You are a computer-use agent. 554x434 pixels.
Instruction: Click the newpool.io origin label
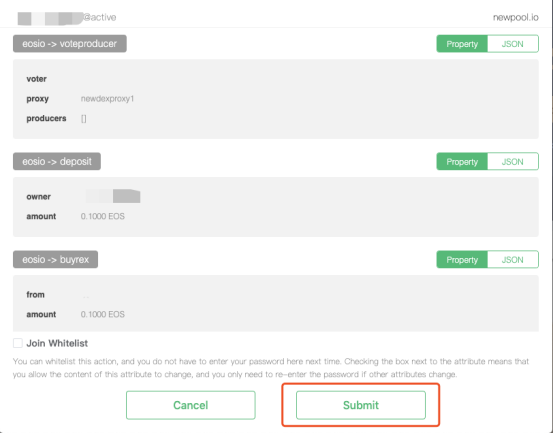point(515,17)
